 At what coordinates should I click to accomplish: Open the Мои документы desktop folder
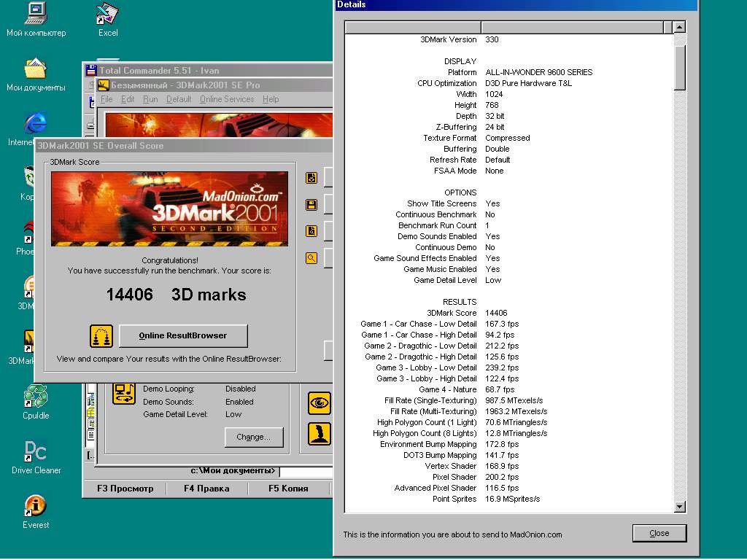click(x=36, y=70)
